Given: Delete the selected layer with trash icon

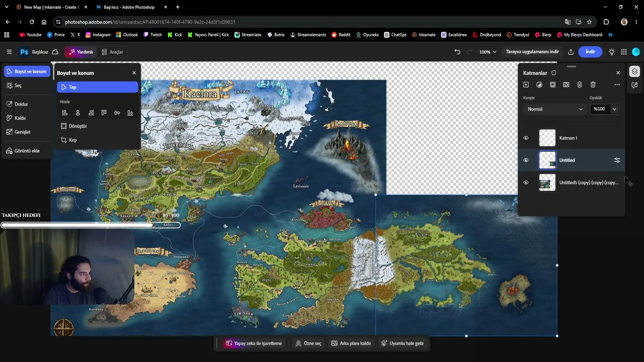Looking at the screenshot, I should (x=593, y=84).
